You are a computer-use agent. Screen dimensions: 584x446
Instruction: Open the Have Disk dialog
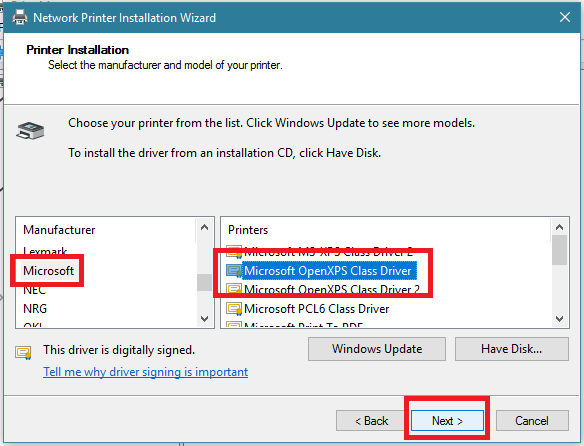[512, 349]
